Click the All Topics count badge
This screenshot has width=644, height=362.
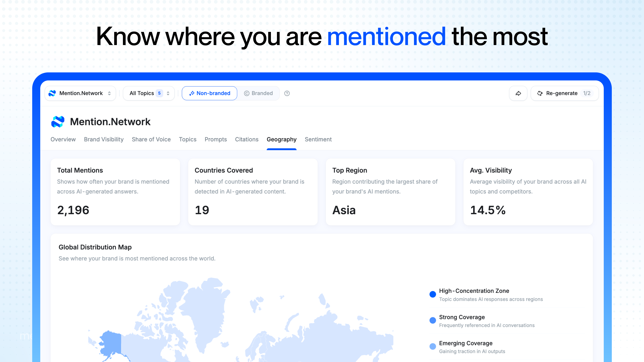(x=159, y=93)
